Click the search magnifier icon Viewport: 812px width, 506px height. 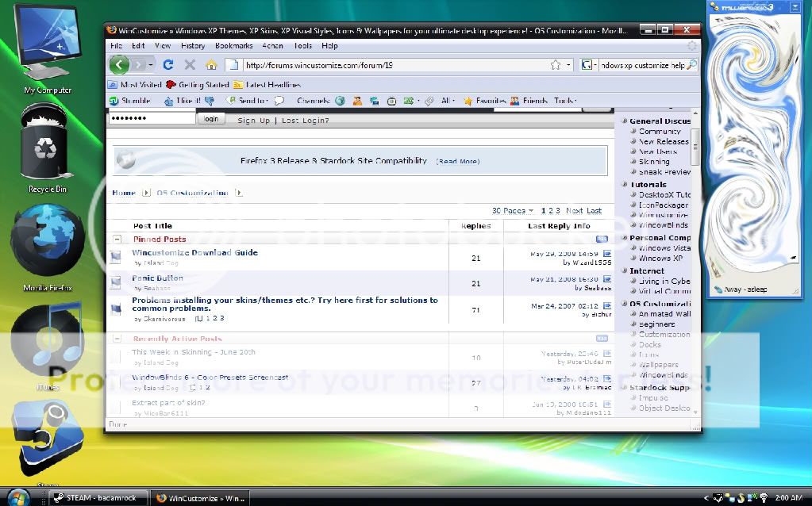691,65
